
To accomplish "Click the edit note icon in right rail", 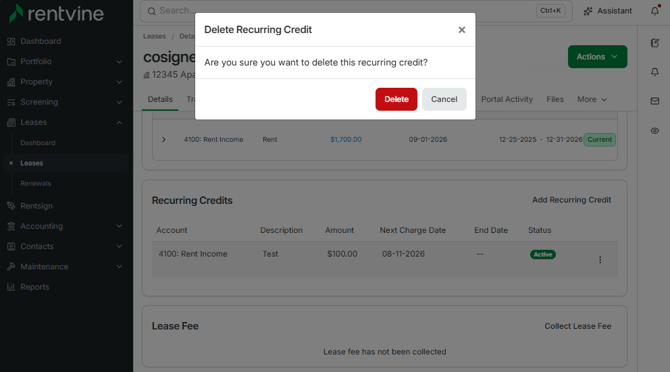I will (655, 43).
